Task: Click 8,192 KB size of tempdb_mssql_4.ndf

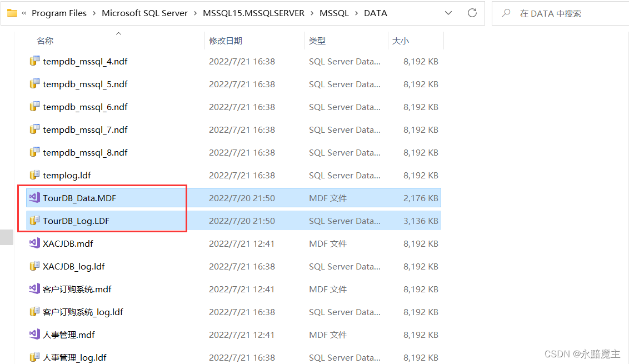Action: [421, 61]
